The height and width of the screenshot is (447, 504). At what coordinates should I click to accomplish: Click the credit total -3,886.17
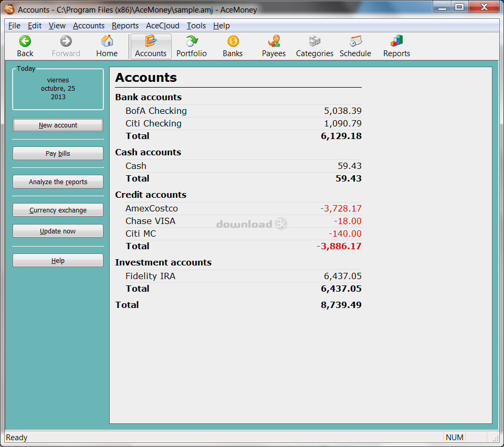click(339, 246)
